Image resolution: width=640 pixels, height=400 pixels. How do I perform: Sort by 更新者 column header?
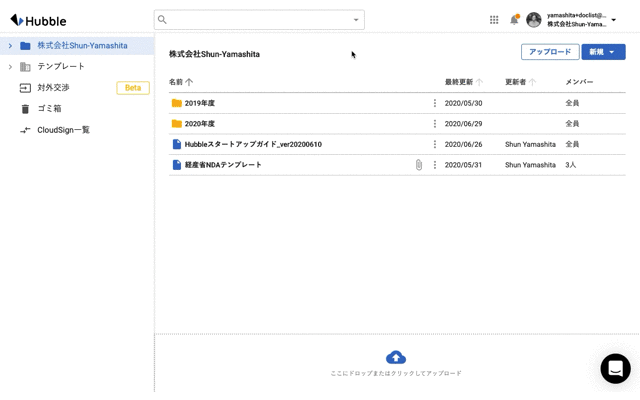pos(520,82)
